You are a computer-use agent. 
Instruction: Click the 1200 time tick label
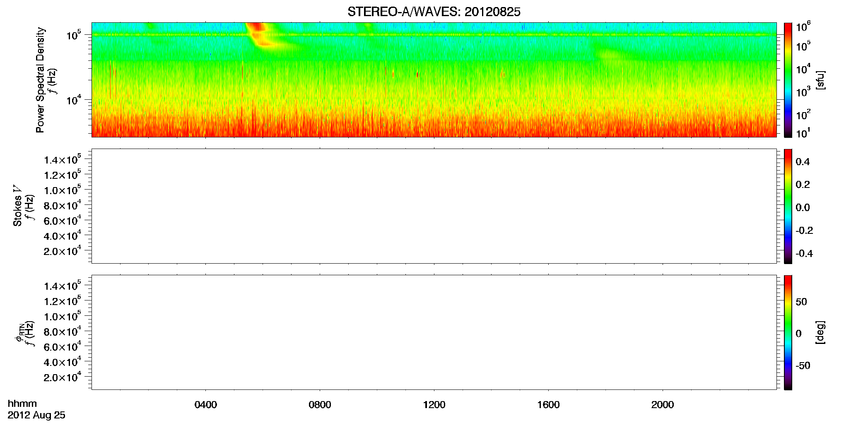click(434, 405)
